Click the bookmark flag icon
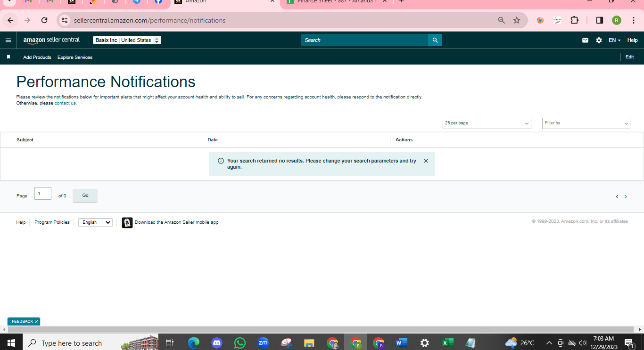 click(8, 57)
